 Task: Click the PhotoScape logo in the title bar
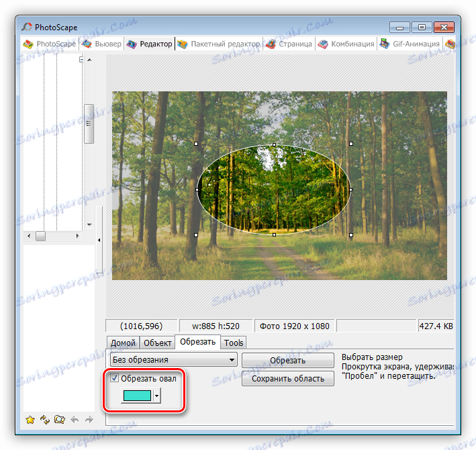27,27
